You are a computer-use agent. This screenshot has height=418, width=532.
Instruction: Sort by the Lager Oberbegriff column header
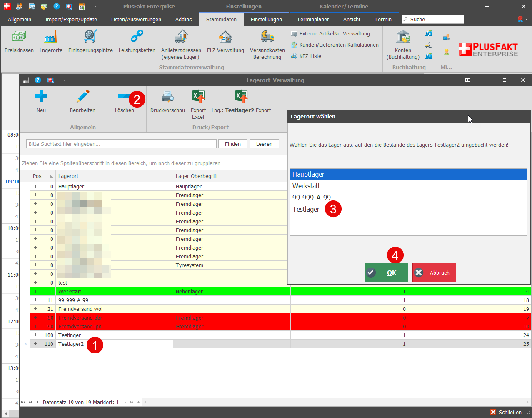point(232,176)
